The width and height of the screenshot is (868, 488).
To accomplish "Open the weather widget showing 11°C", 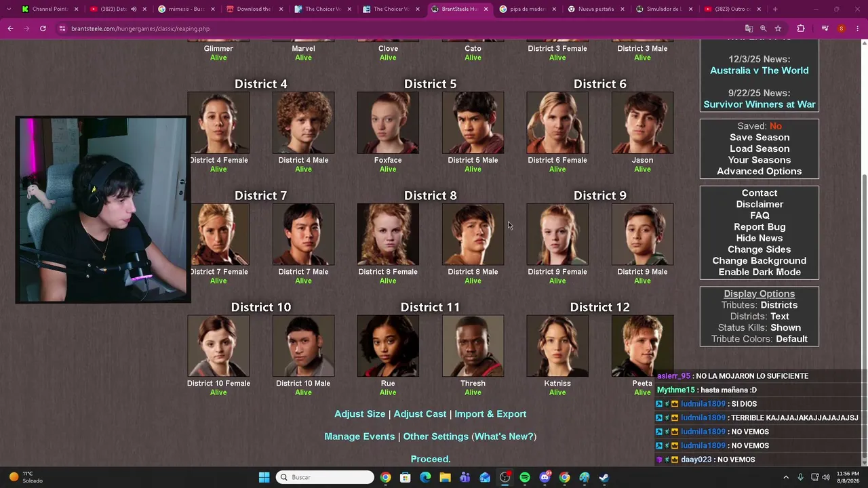I will (x=26, y=477).
